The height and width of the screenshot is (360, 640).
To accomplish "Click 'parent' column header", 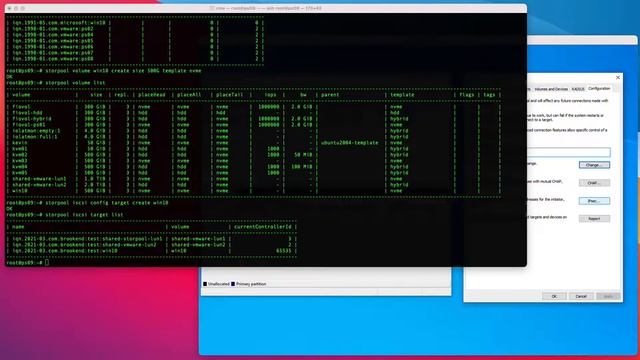I will point(330,95).
